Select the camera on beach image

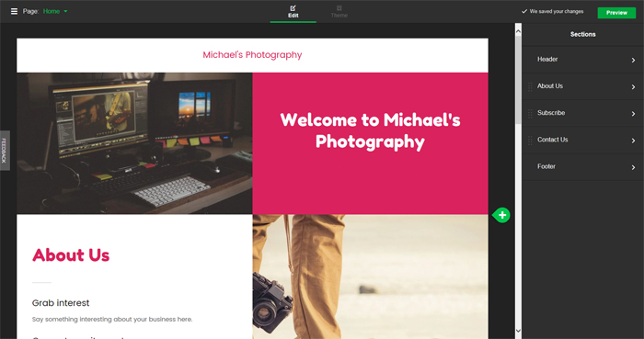(370, 277)
